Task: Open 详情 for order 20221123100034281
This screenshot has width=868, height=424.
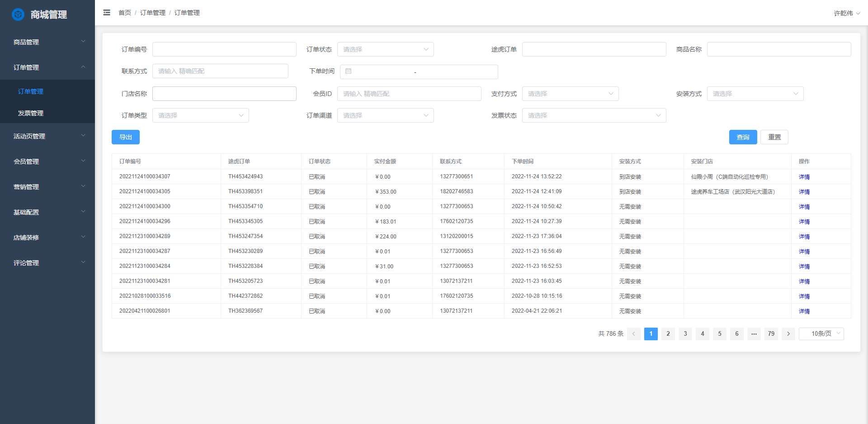Action: click(804, 281)
